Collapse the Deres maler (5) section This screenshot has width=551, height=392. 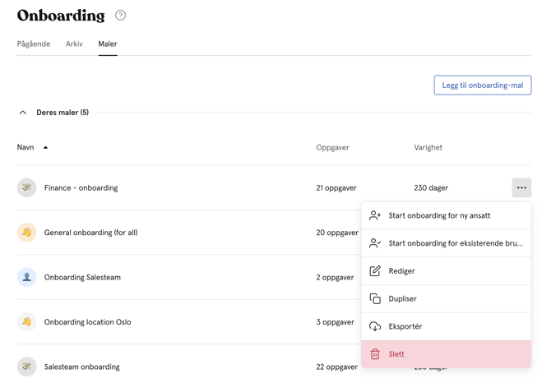(x=23, y=113)
